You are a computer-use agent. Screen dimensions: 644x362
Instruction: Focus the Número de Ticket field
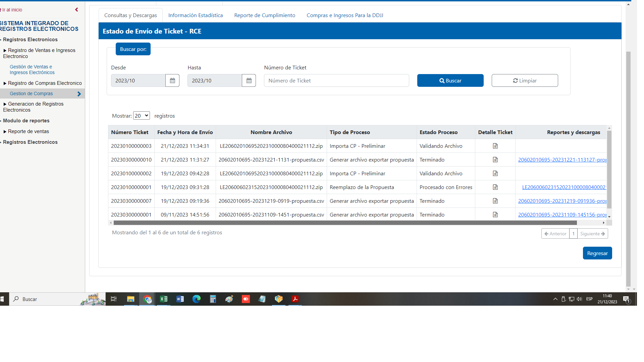336,80
